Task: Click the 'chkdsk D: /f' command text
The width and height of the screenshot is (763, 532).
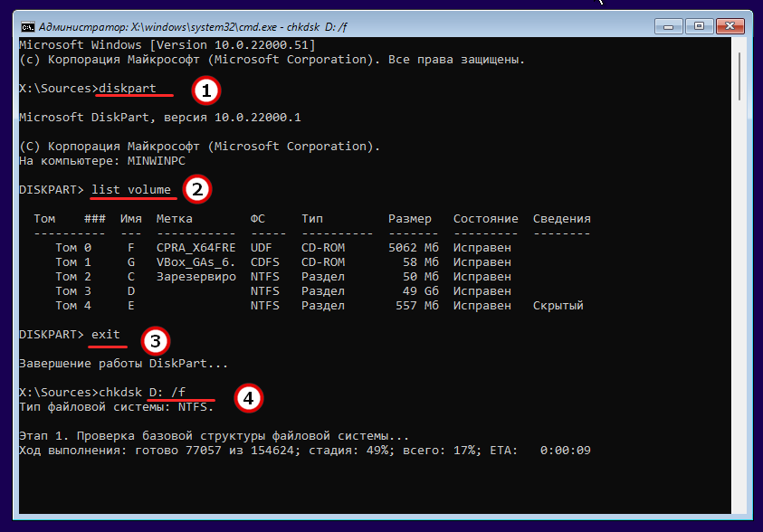Action: click(x=142, y=393)
